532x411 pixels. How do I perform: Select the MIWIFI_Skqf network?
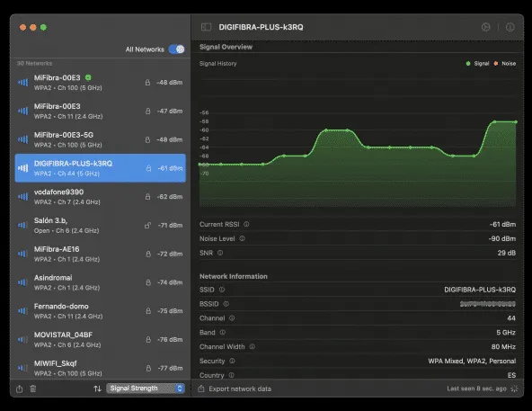tap(100, 367)
